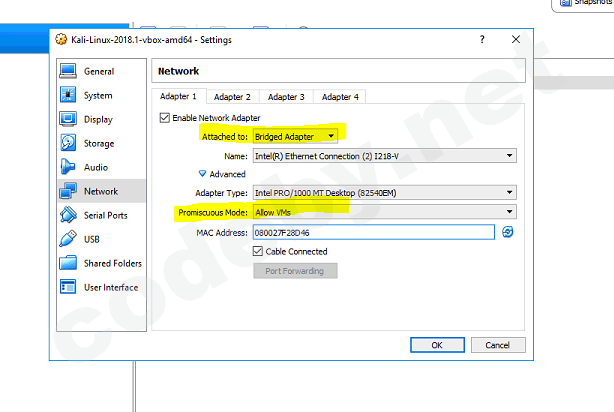Select the System chip icon
Image resolution: width=614 pixels, height=412 pixels.
[x=68, y=95]
